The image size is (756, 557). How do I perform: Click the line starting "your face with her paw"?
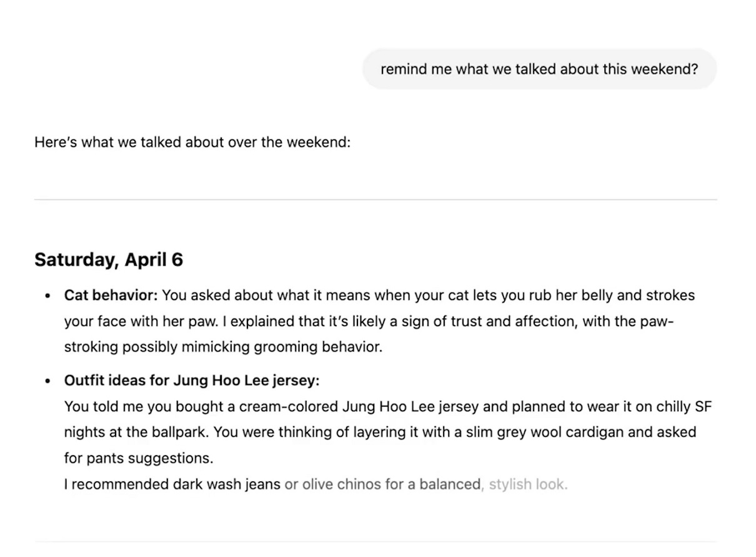[x=369, y=321]
